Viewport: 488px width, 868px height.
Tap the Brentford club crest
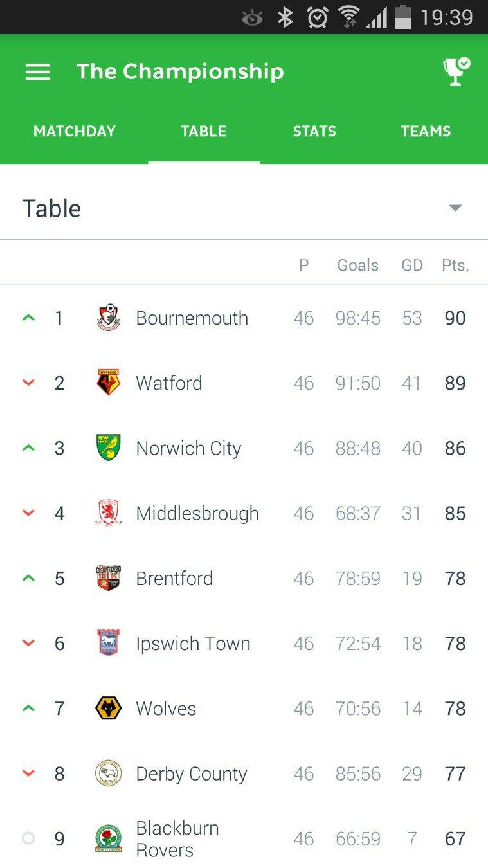coord(108,578)
